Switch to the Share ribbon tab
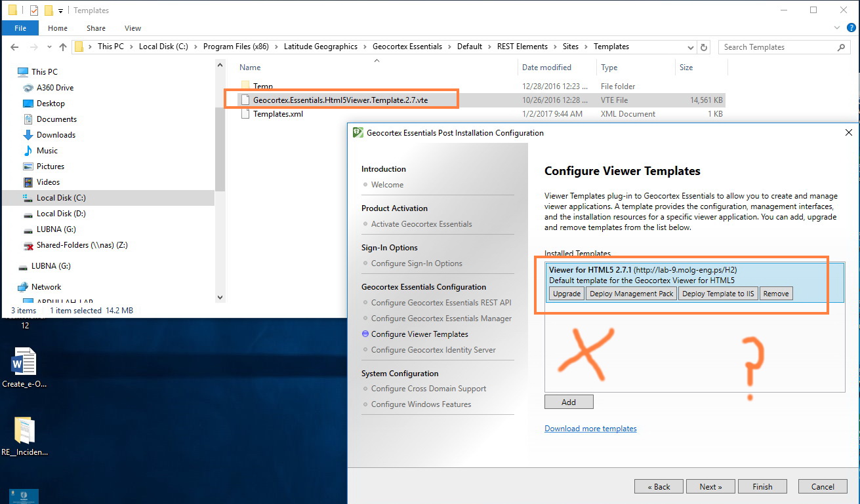Viewport: 860px width, 504px height. (96, 28)
